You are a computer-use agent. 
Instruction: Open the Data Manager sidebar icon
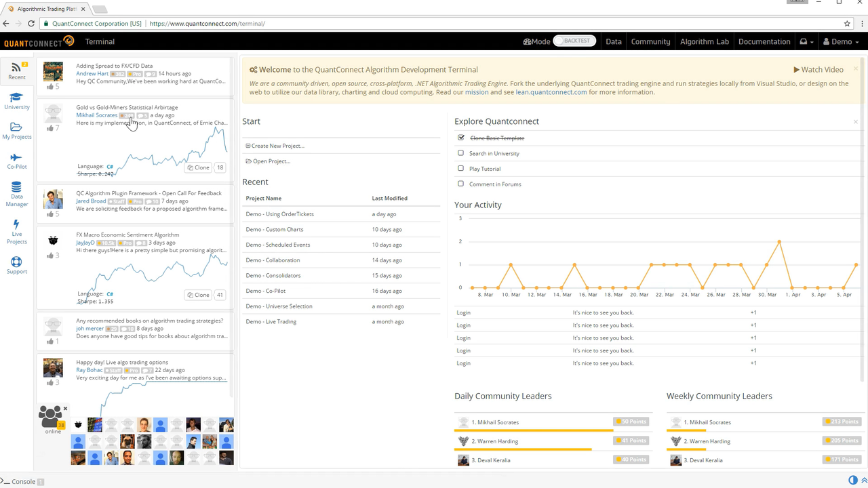16,188
